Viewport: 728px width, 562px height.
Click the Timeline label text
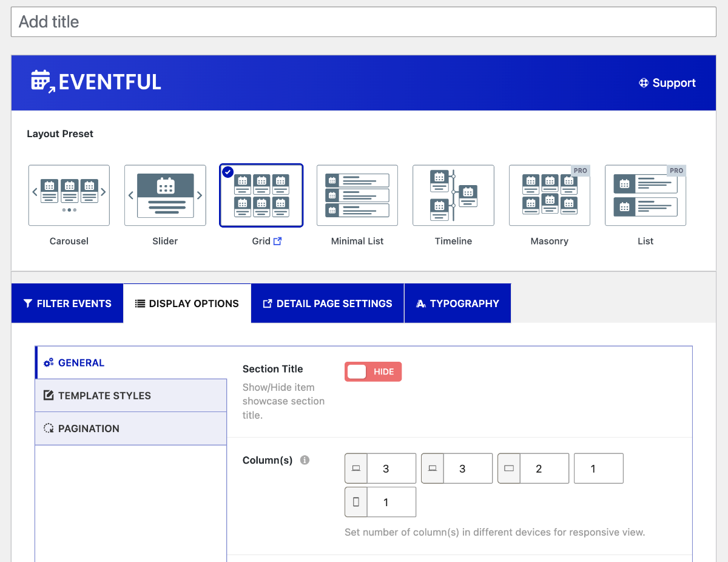click(x=453, y=241)
